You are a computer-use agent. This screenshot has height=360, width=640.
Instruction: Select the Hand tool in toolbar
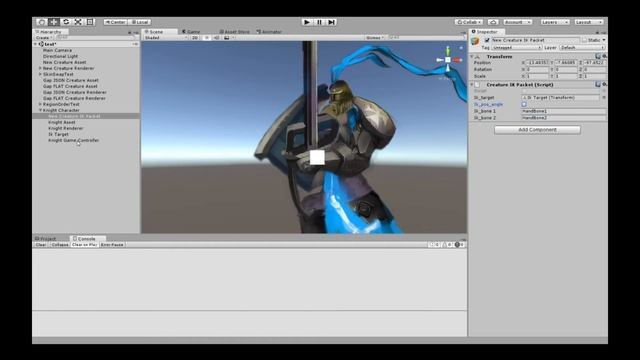[x=41, y=22]
